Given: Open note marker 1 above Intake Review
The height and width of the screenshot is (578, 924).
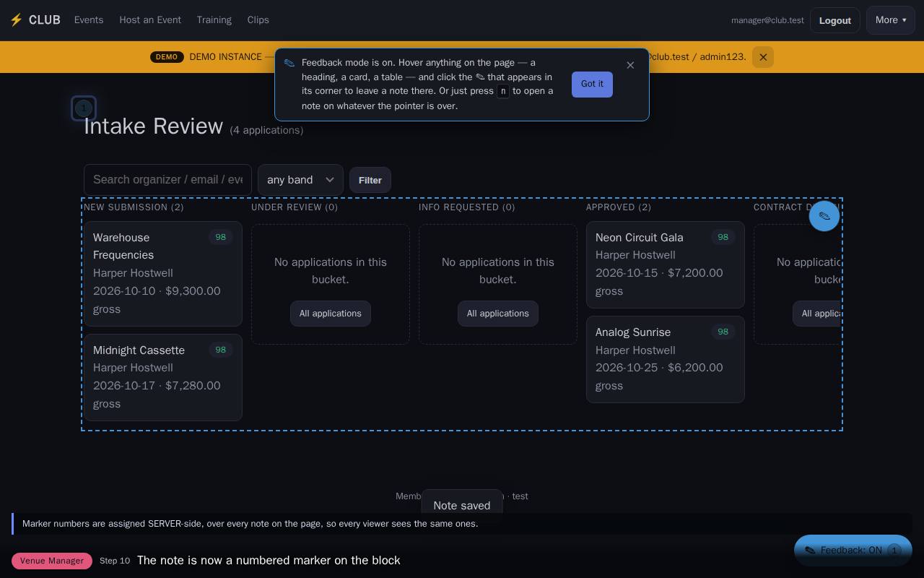Looking at the screenshot, I should tap(84, 108).
